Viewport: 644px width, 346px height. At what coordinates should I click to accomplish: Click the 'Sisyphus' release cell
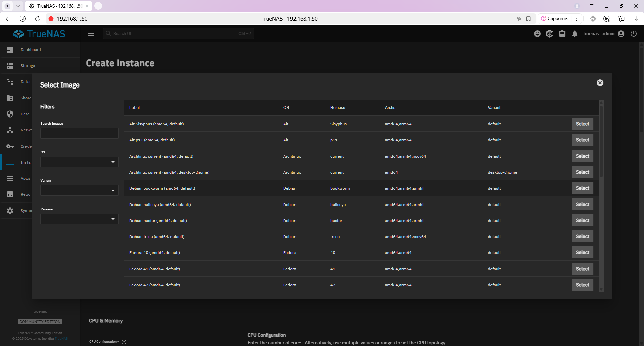pyautogui.click(x=338, y=124)
